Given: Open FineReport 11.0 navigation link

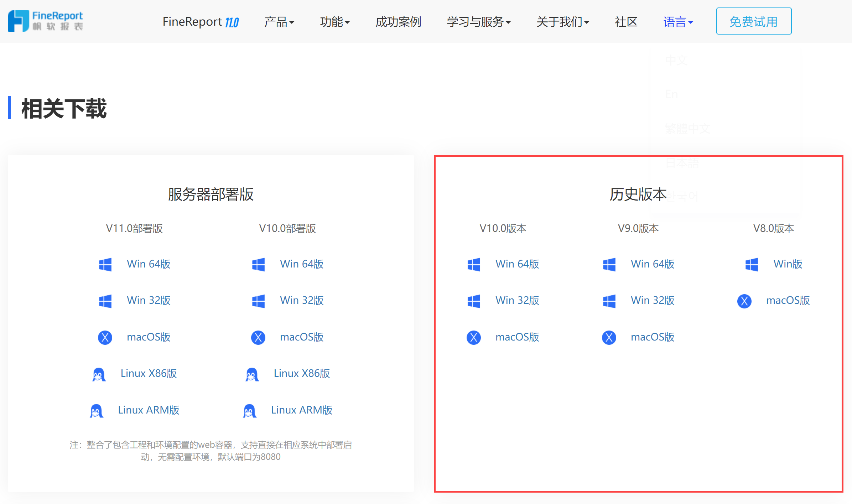Looking at the screenshot, I should click(201, 22).
